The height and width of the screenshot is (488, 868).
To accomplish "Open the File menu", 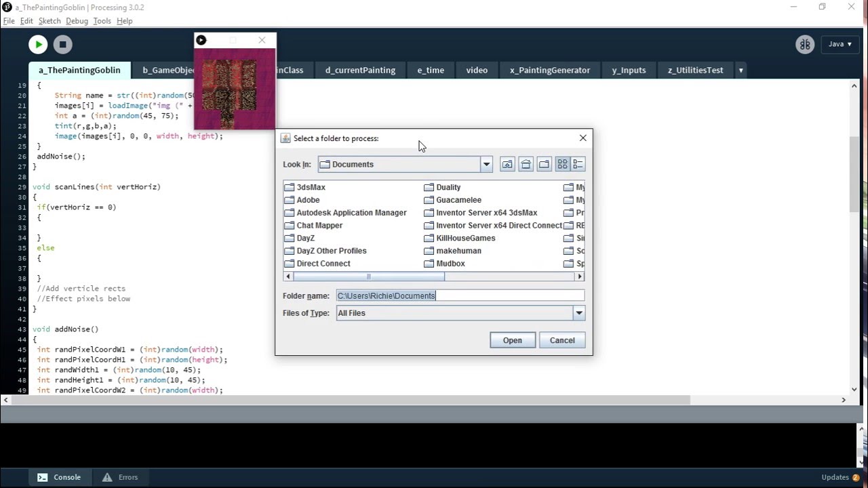I will (9, 21).
